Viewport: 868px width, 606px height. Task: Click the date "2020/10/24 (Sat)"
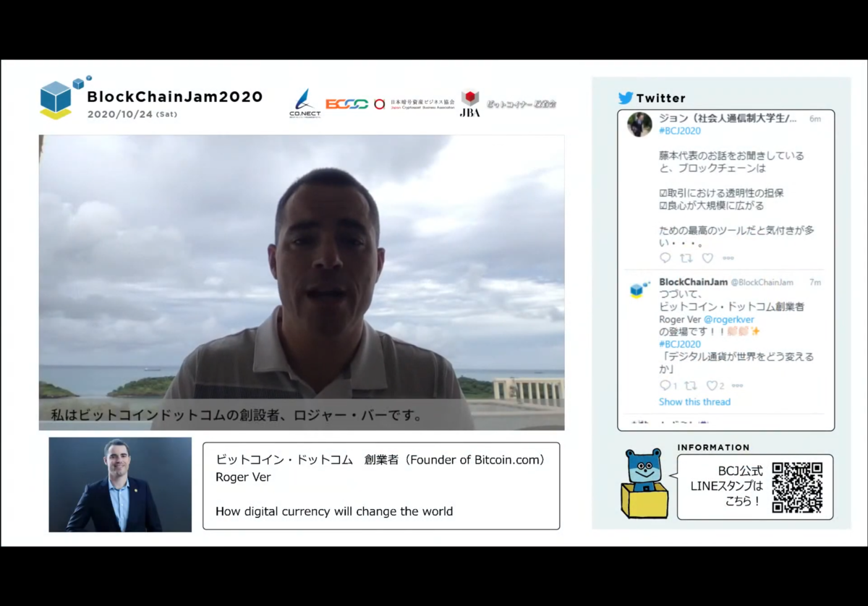point(132,114)
